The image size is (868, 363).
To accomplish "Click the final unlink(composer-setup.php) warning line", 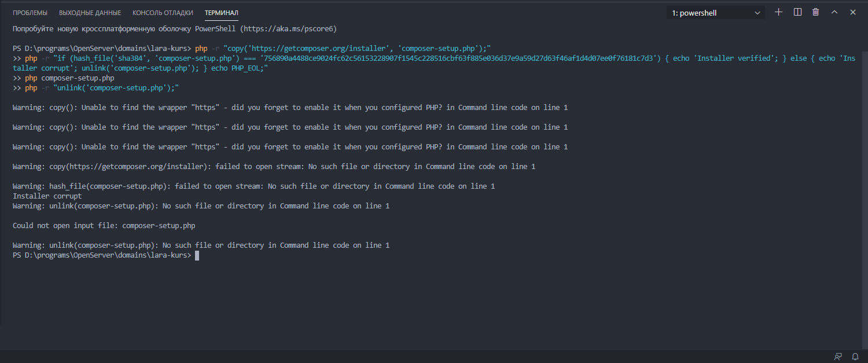I will 201,245.
